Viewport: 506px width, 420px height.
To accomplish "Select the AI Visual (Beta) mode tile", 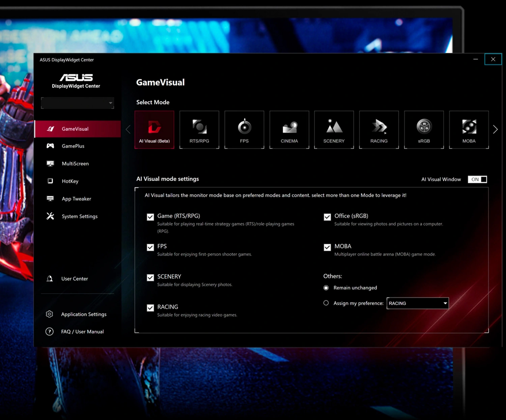I will tap(154, 130).
